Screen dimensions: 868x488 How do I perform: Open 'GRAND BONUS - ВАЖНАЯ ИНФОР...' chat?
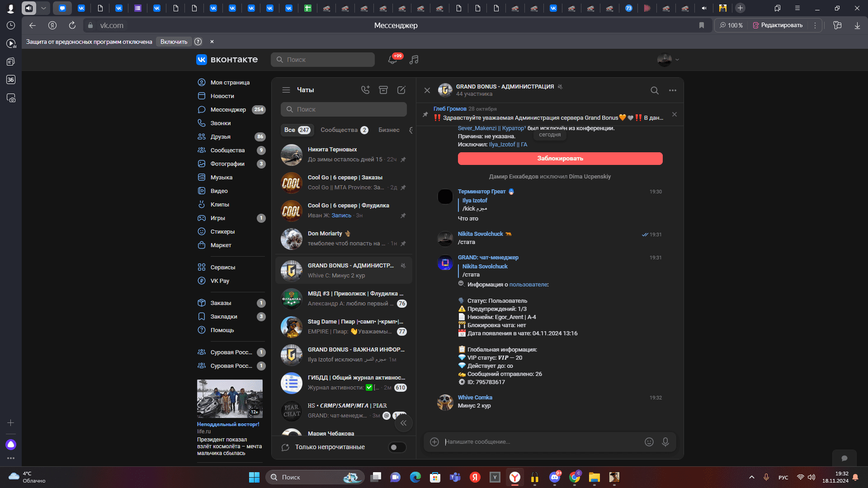click(x=344, y=355)
